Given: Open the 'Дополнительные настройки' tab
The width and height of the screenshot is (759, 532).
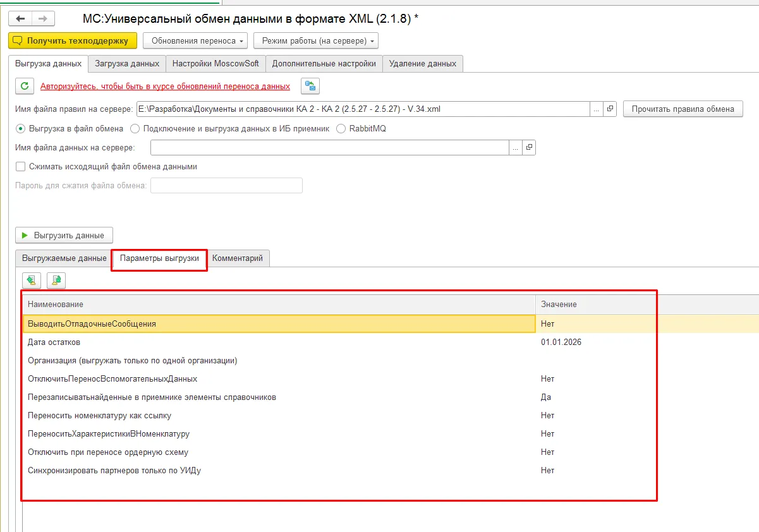Looking at the screenshot, I should pyautogui.click(x=324, y=63).
